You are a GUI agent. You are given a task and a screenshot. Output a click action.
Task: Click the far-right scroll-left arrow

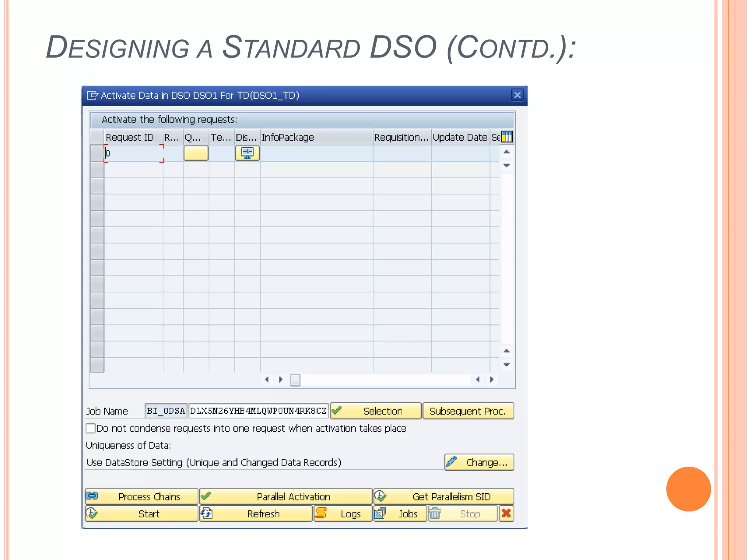click(x=478, y=380)
